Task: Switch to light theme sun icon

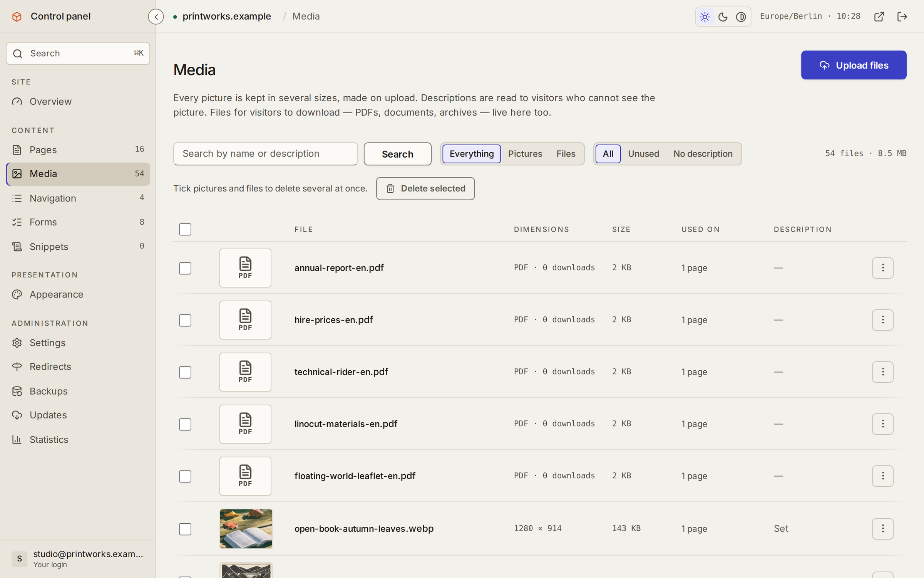Action: [705, 17]
